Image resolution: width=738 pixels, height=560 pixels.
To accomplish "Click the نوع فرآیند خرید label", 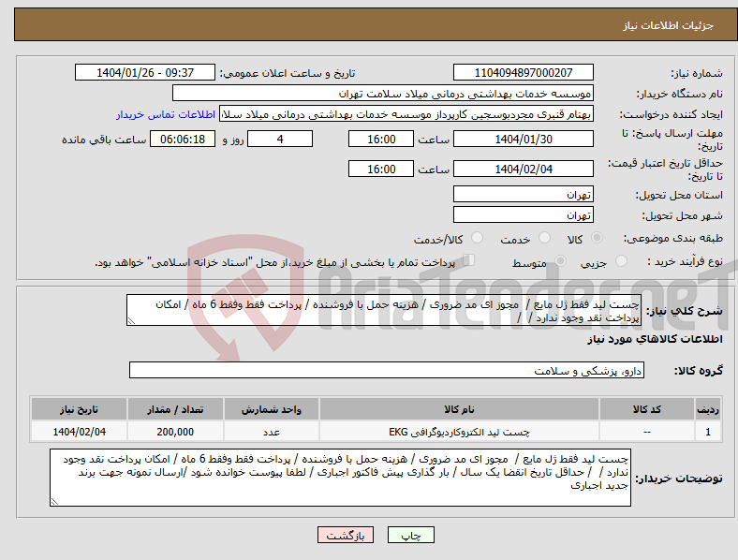I will coord(685,261).
